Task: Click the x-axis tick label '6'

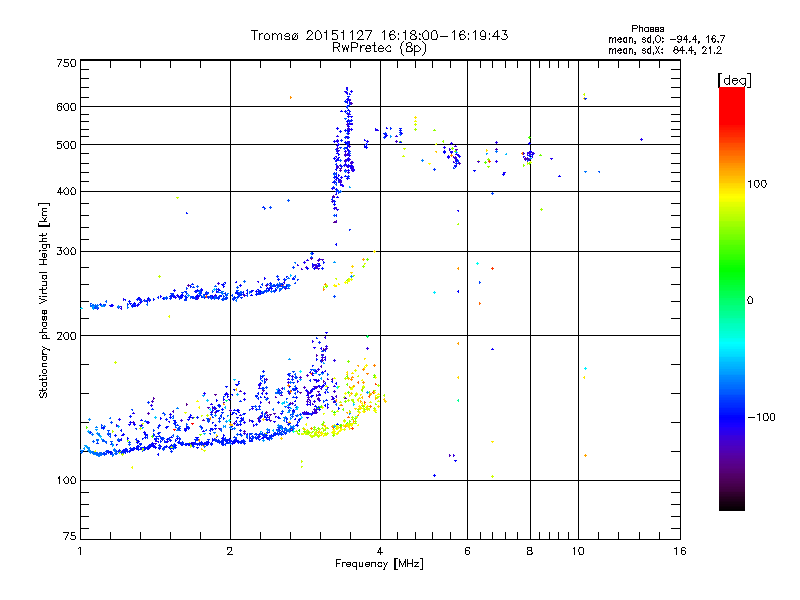Action: [467, 551]
